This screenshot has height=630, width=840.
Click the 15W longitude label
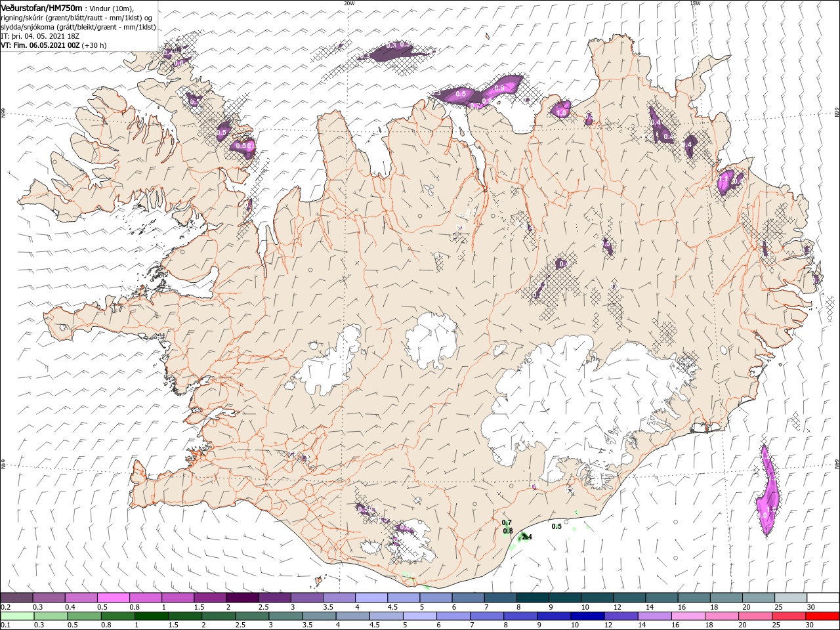tap(695, 3)
